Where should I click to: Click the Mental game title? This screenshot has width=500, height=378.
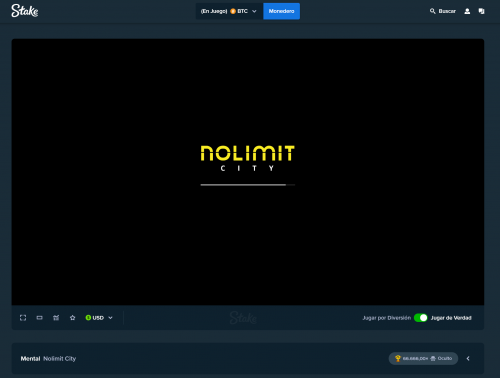tap(30, 359)
